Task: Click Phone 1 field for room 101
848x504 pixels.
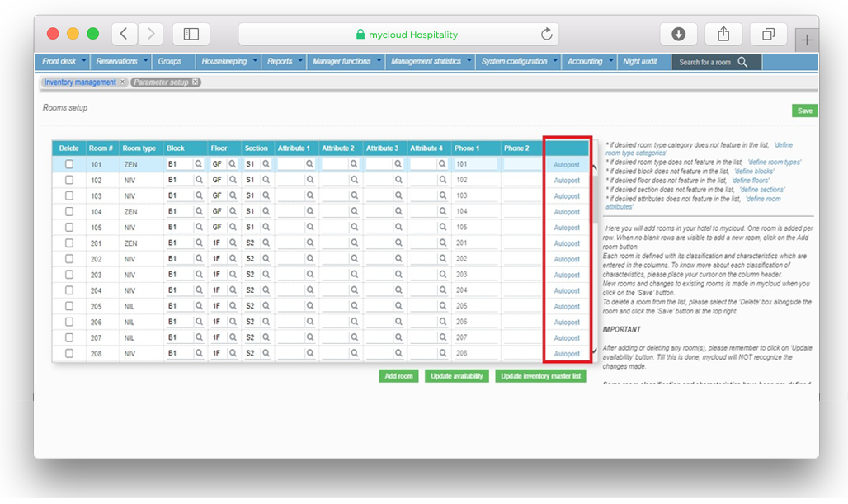Action: pyautogui.click(x=475, y=164)
